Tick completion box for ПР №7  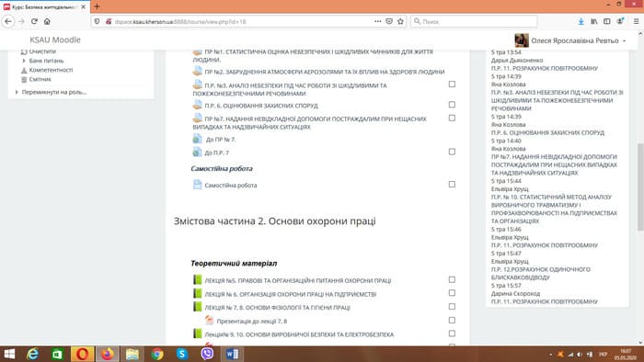[x=452, y=119]
